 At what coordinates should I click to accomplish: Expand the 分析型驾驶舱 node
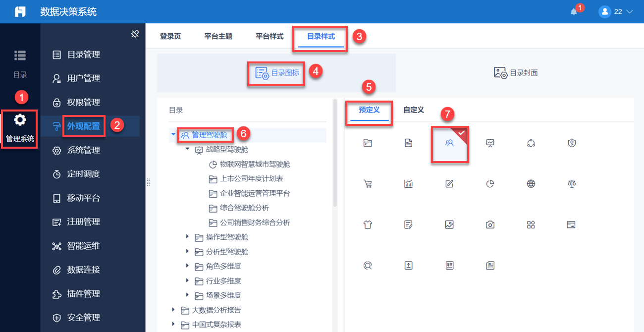pos(188,251)
